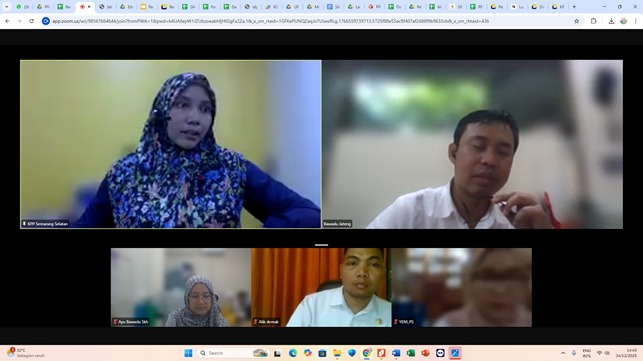Open Microsoft Excel from the taskbar

click(x=411, y=353)
